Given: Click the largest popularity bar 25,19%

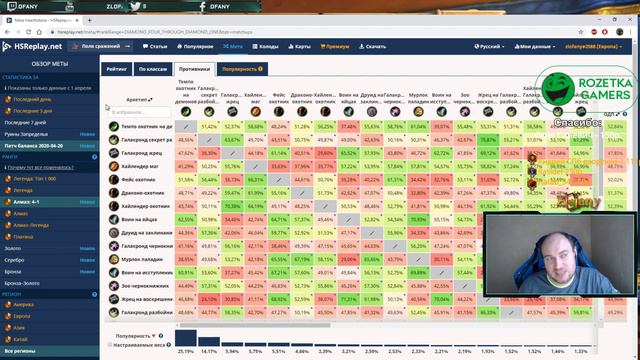Looking at the screenshot, I should coord(186,338).
